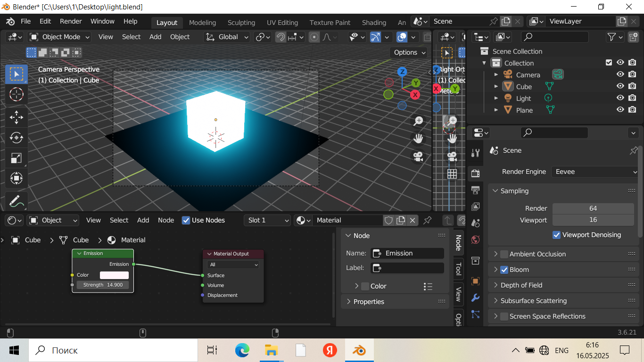Viewport: 644px width, 362px height.
Task: Select the Annotate tool
Action: point(17,201)
